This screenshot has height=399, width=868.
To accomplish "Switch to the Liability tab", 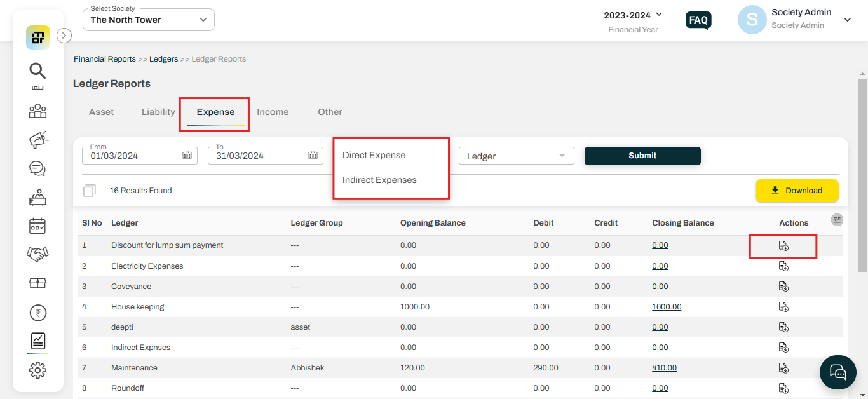I will pos(158,112).
